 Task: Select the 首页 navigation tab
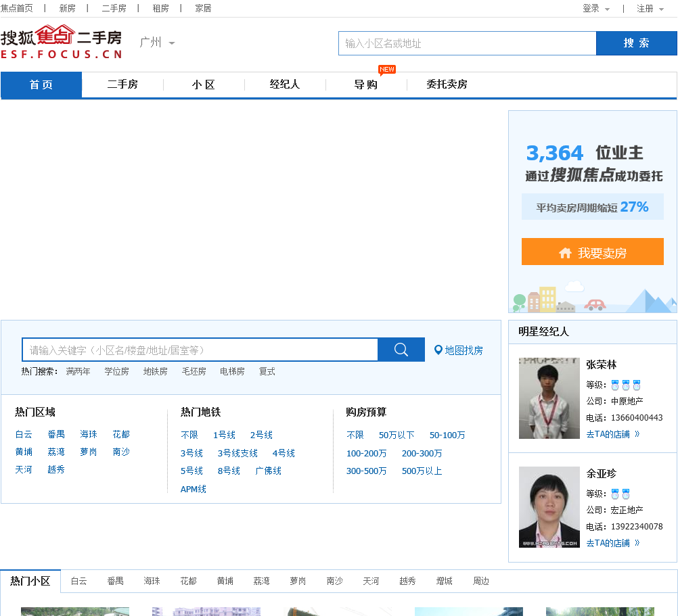[41, 85]
